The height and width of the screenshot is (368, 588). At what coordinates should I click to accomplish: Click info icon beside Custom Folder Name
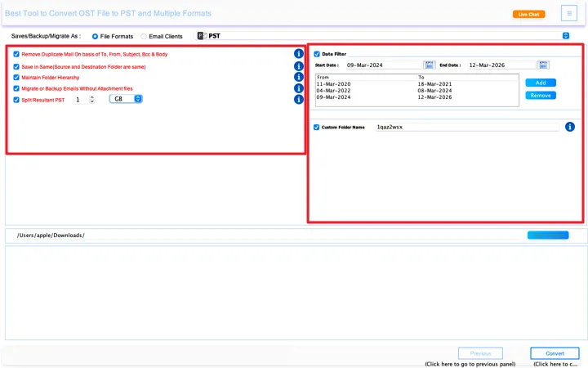click(x=570, y=127)
